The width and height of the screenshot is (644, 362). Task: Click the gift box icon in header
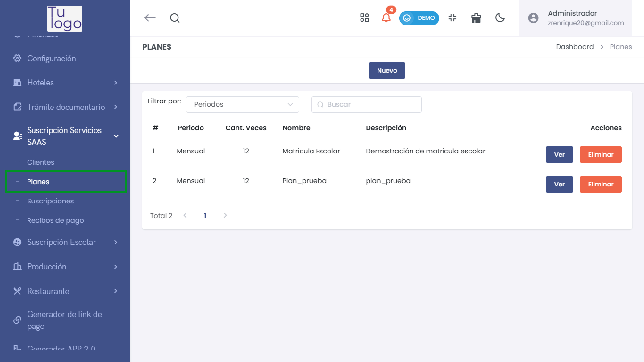476,18
